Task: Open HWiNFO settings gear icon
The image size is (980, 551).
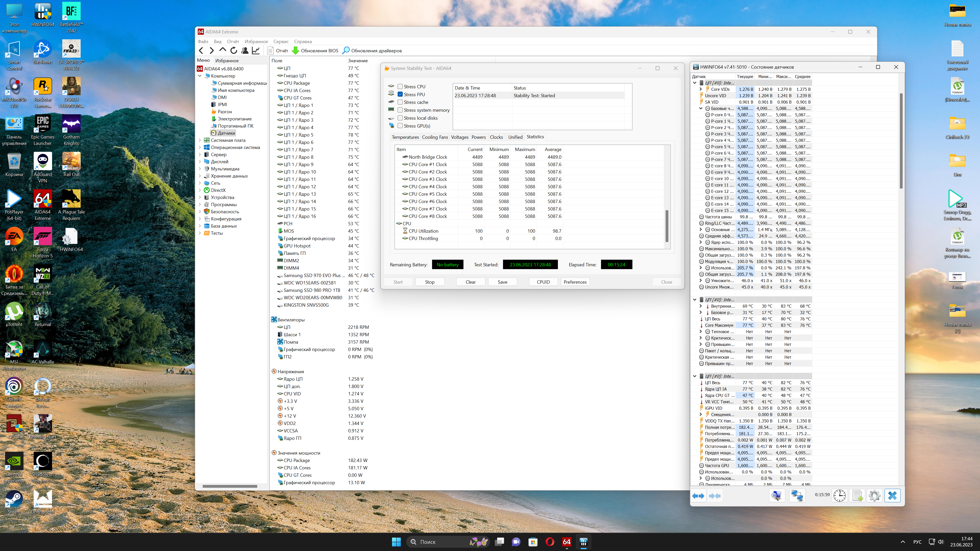Action: [874, 496]
